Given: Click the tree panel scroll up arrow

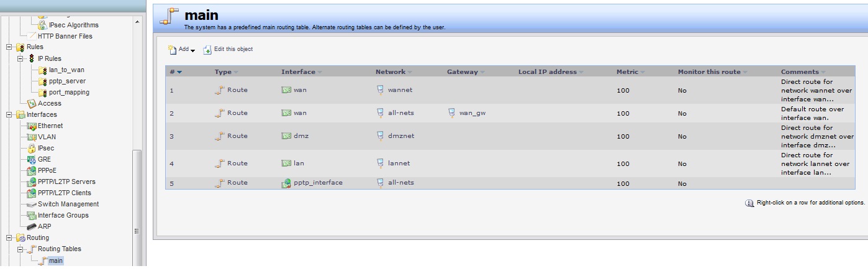Looking at the screenshot, I should (x=137, y=21).
